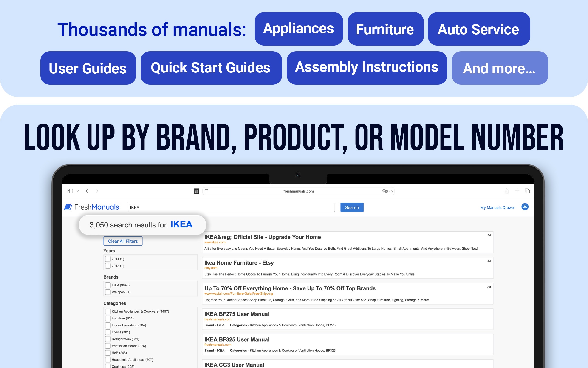Check the 2014 (1) year filter
Image resolution: width=588 pixels, height=368 pixels.
(108, 259)
